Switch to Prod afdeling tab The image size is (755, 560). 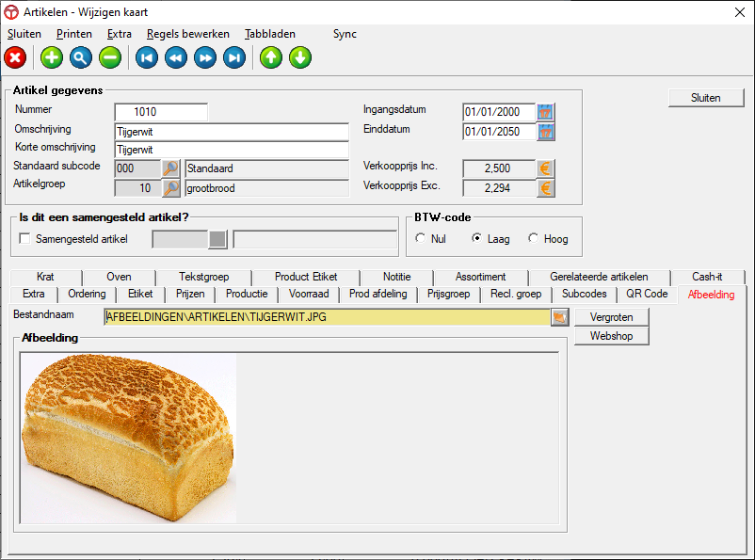[x=378, y=294]
